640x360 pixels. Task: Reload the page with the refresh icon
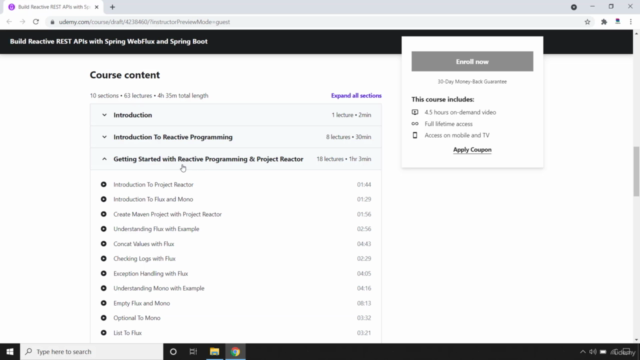[36, 22]
